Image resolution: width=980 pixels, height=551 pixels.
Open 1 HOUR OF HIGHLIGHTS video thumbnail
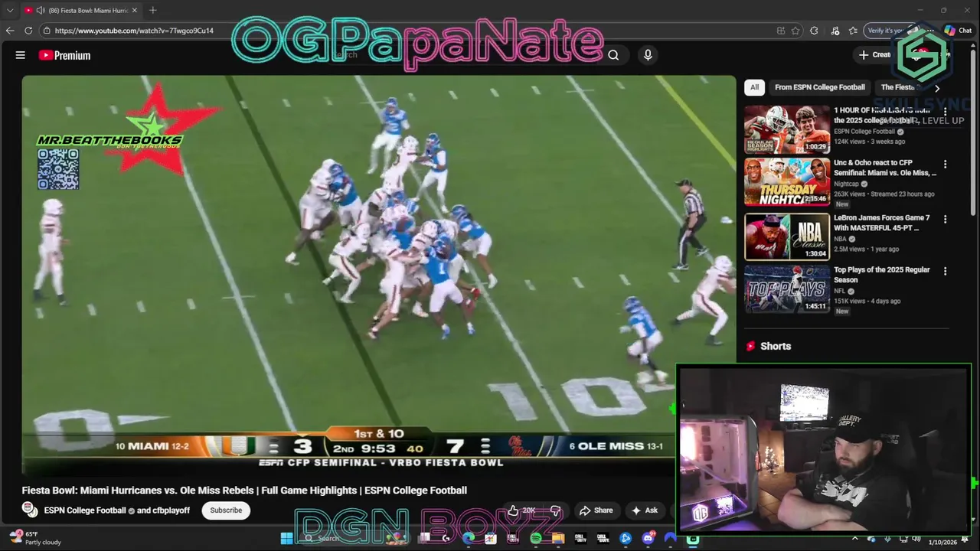point(787,130)
